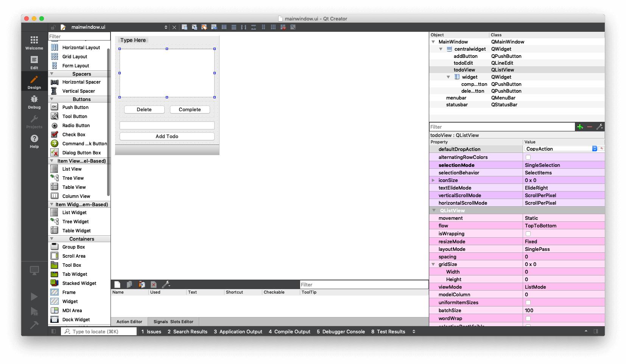
Task: Collapse QListView property group
Action: (x=434, y=210)
